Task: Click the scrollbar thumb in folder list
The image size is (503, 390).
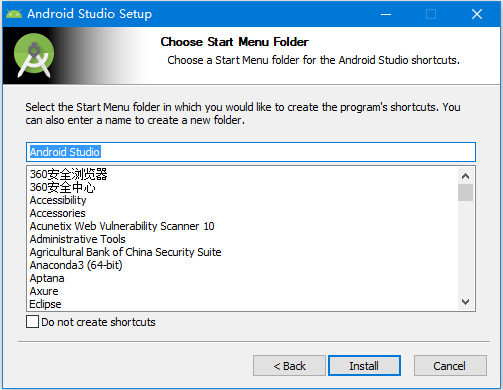Action: pos(466,192)
